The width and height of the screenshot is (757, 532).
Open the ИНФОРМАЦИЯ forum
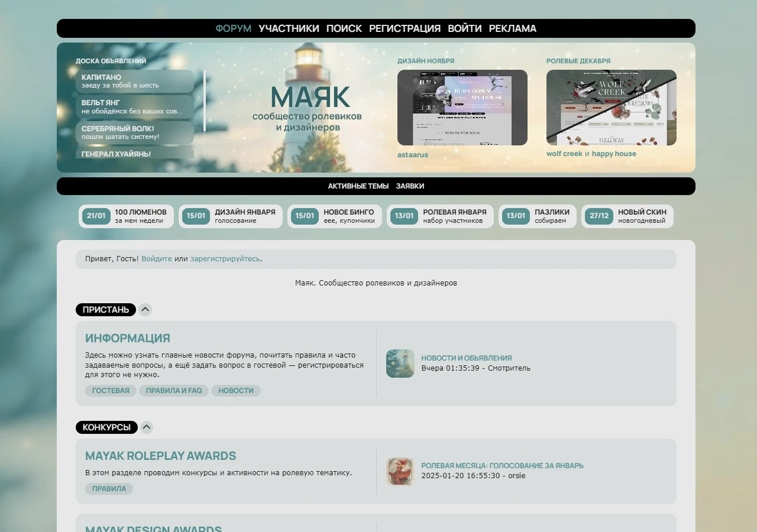[x=128, y=338]
